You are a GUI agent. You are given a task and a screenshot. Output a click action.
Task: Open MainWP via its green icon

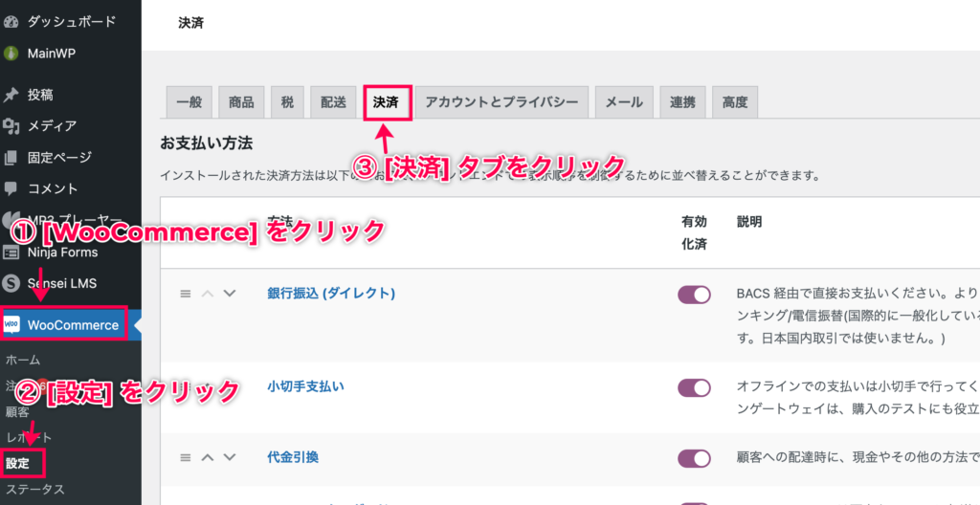(11, 54)
